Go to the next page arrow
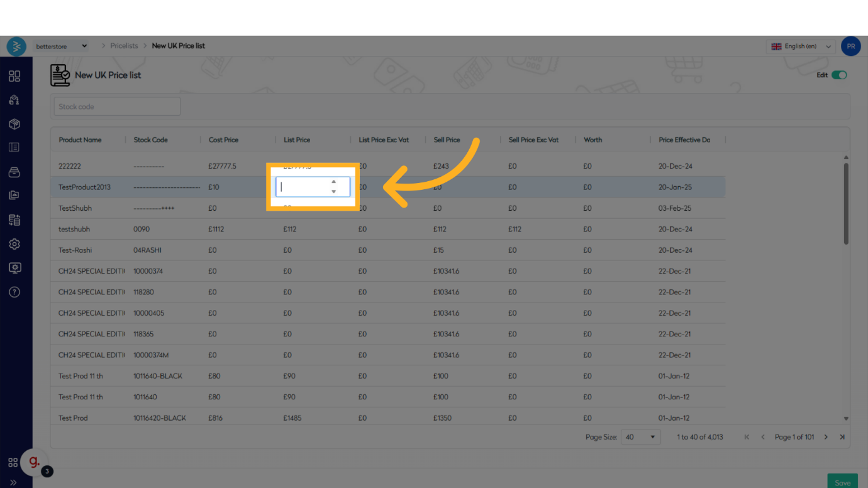 [826, 437]
